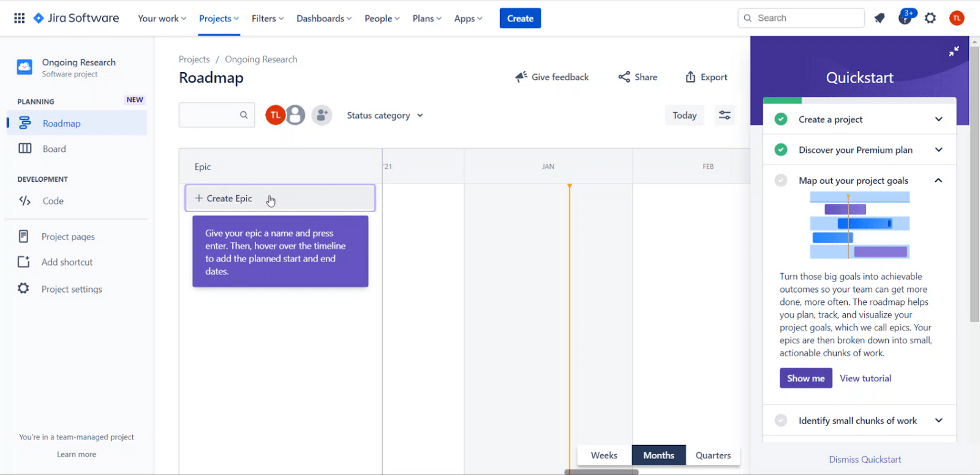980x475 pixels.
Task: Click the Today button
Action: 684,115
